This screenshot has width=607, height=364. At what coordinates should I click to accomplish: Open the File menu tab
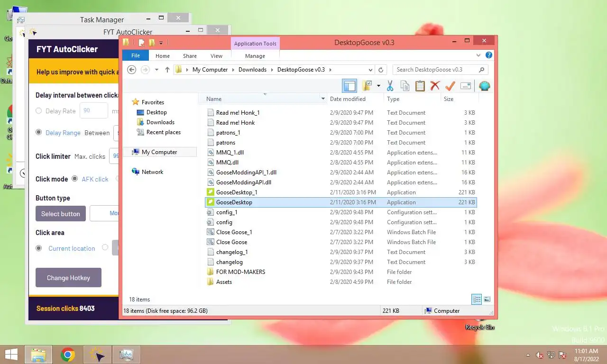point(136,55)
